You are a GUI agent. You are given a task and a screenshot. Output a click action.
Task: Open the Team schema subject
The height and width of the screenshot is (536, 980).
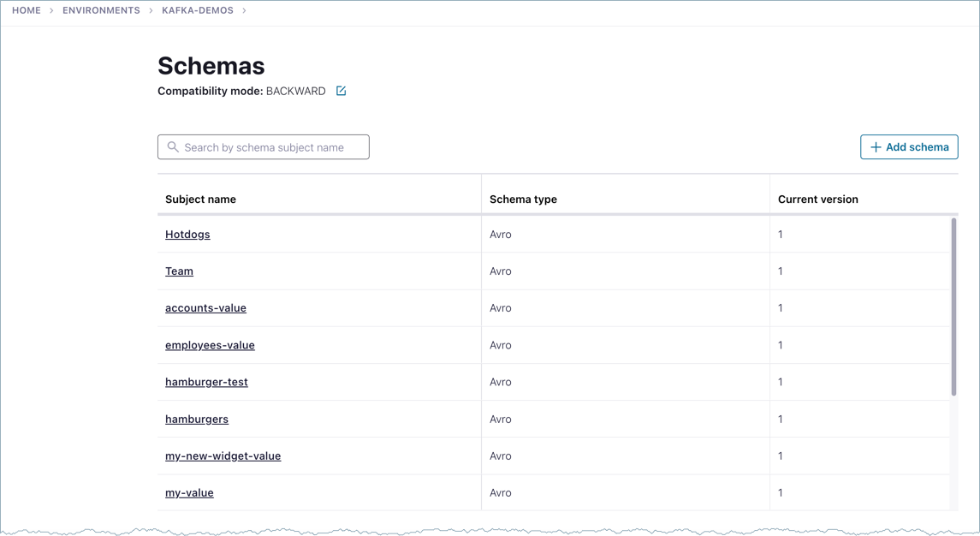179,271
